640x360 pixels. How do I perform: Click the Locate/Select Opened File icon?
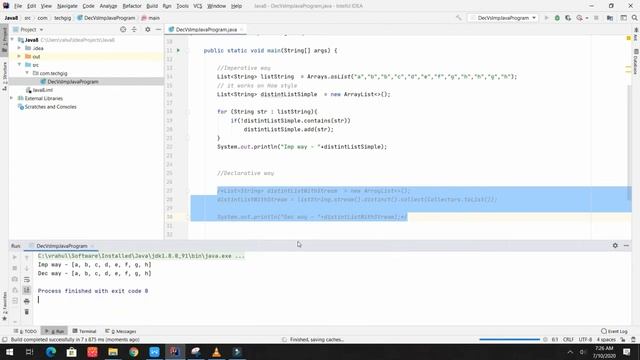click(123, 29)
